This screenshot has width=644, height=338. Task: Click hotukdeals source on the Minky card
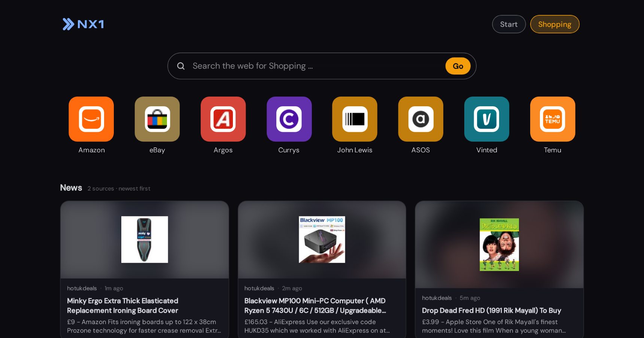(x=82, y=288)
